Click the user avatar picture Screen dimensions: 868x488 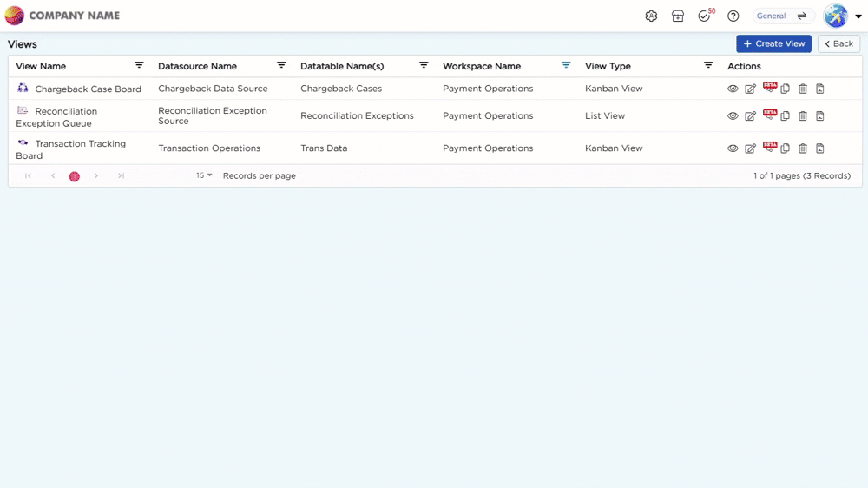(835, 16)
